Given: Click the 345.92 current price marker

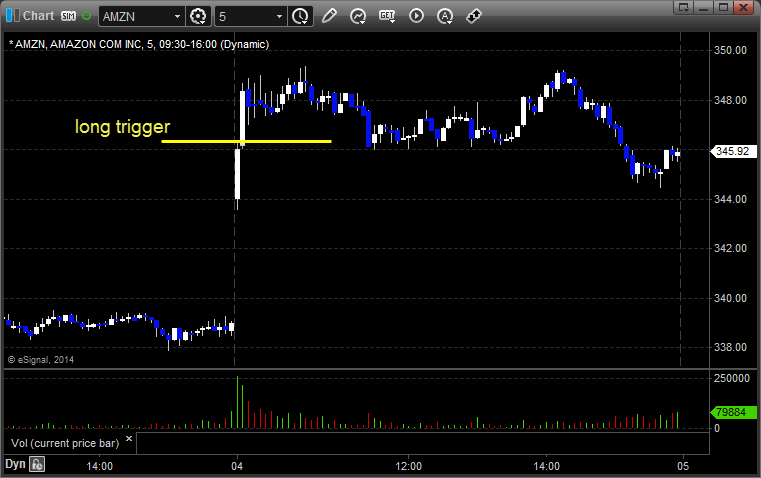Looking at the screenshot, I should tap(732, 151).
